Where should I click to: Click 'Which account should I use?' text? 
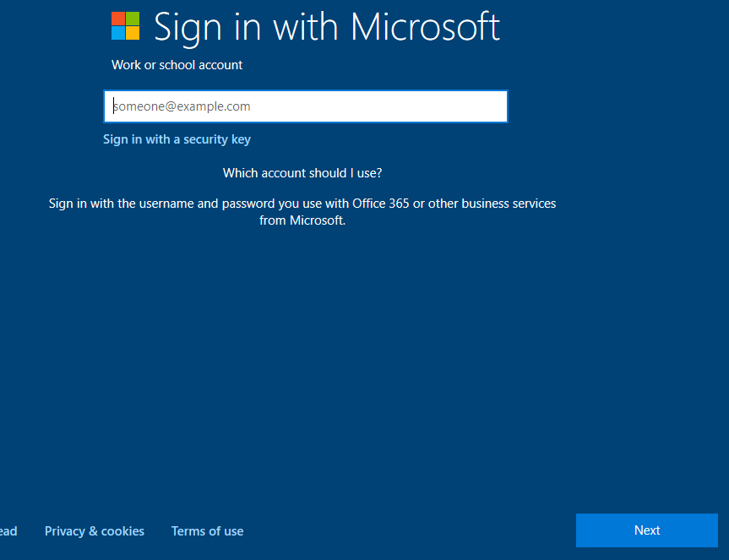pos(302,173)
